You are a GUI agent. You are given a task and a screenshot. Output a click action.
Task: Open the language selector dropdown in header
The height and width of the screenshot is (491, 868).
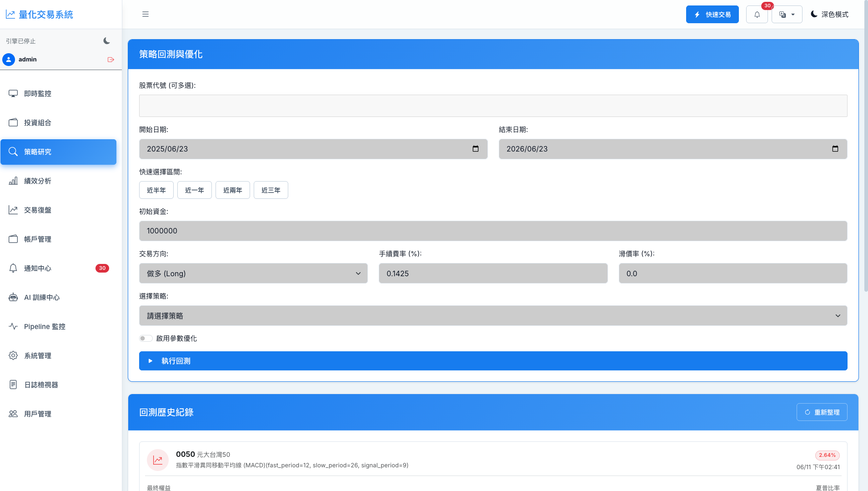(x=787, y=15)
